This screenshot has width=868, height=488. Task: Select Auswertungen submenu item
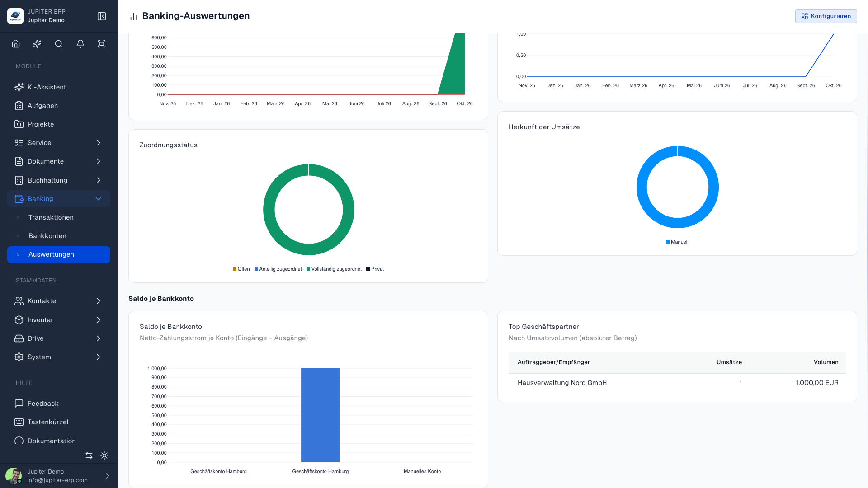click(59, 254)
